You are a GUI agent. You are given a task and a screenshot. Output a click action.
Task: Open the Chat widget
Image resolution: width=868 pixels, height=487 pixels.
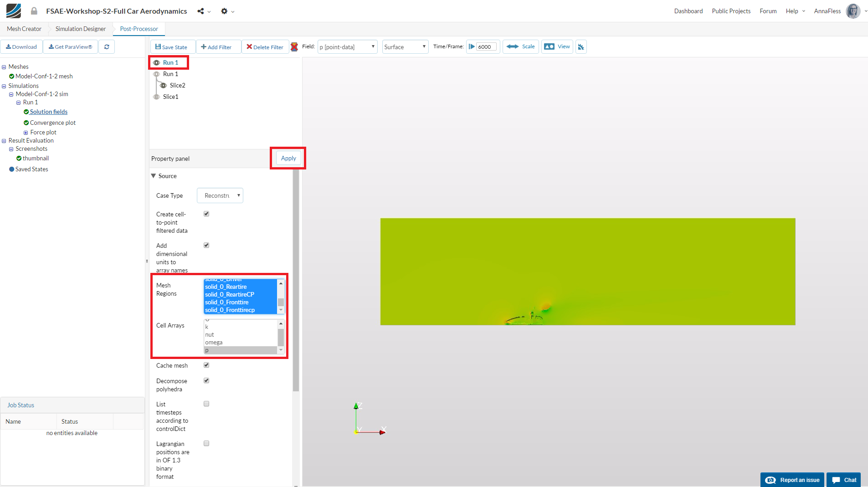[844, 480]
